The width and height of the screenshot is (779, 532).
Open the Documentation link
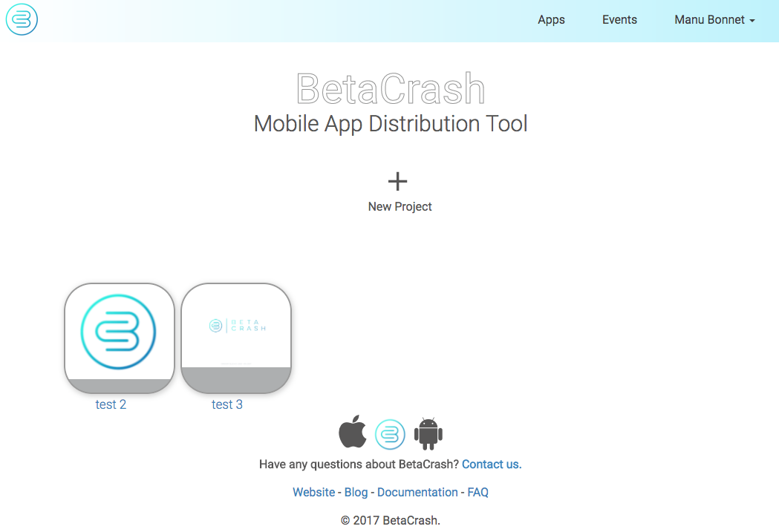tap(417, 492)
